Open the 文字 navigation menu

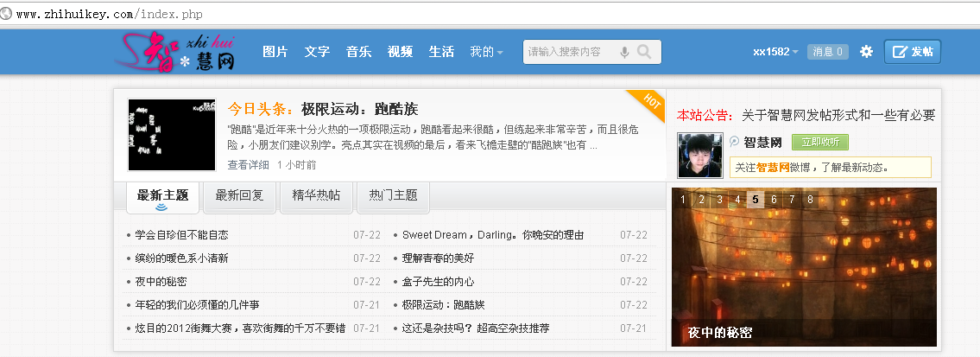click(317, 52)
